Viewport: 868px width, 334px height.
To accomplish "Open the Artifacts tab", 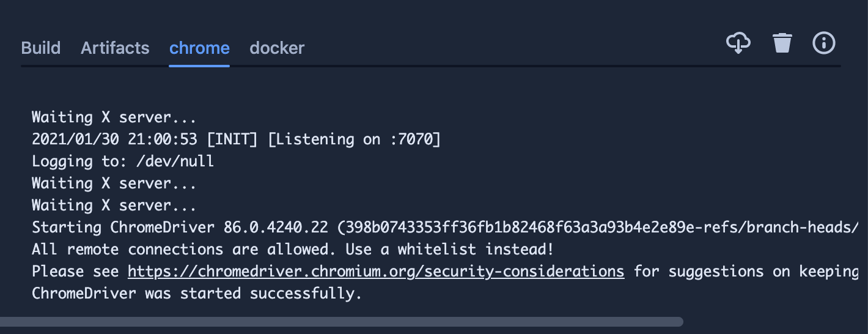I will click(115, 48).
